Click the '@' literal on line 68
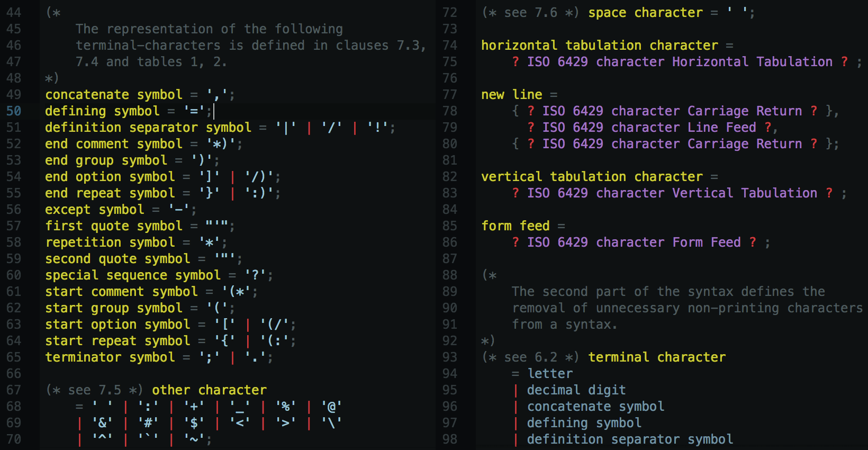 (331, 406)
